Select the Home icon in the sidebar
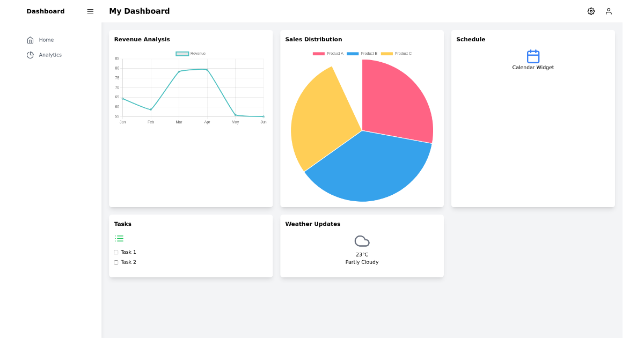 [x=31, y=39]
